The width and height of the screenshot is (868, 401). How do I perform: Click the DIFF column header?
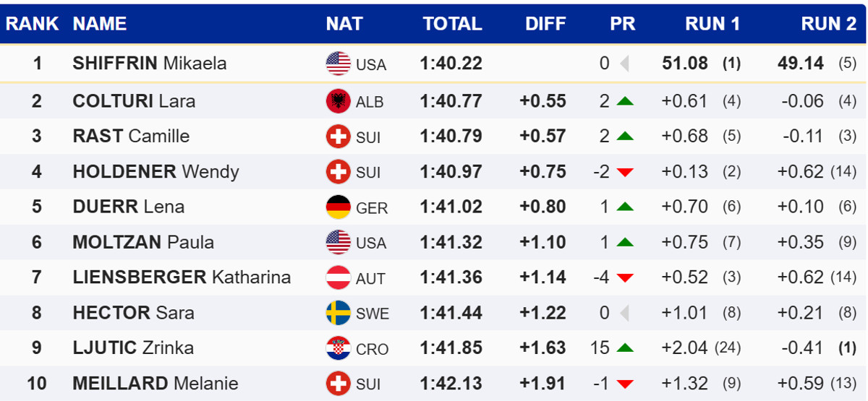click(545, 24)
